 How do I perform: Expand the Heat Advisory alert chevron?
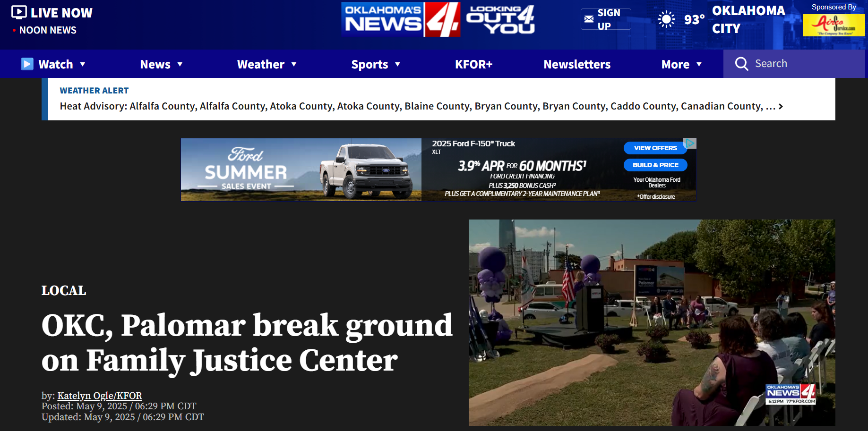pyautogui.click(x=781, y=107)
